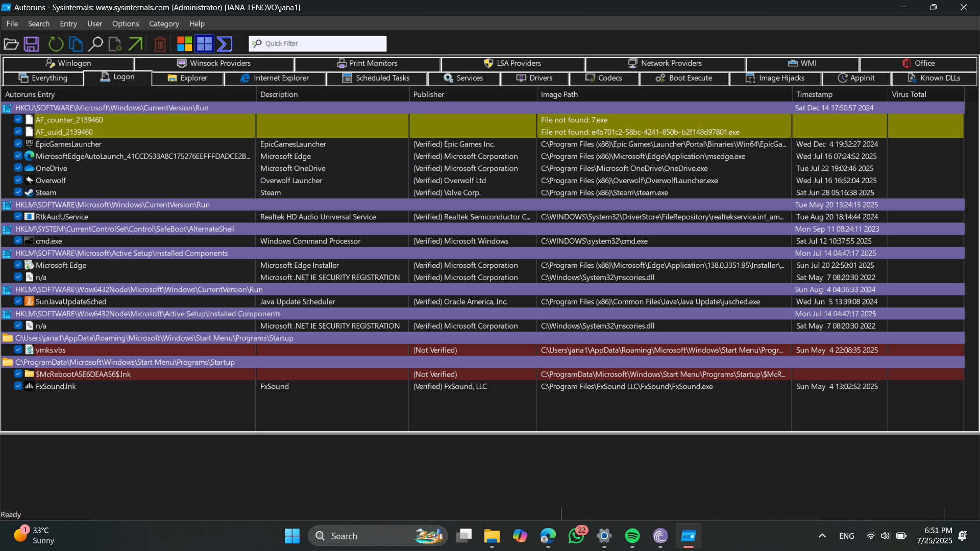Click the Save toolbar icon
The height and width of the screenshot is (551, 980).
pyautogui.click(x=32, y=44)
